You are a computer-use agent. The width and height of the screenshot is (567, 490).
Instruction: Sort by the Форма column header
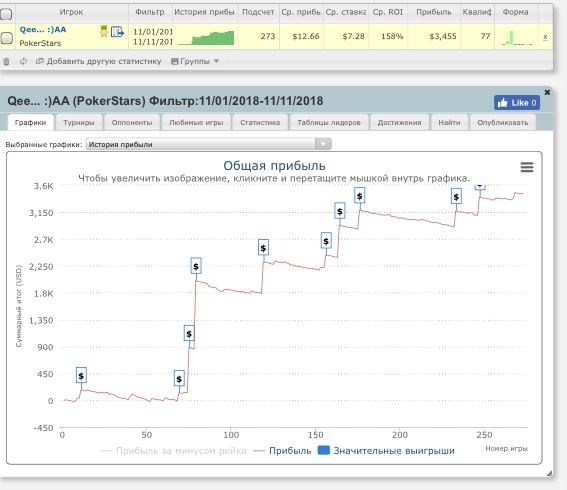click(516, 12)
